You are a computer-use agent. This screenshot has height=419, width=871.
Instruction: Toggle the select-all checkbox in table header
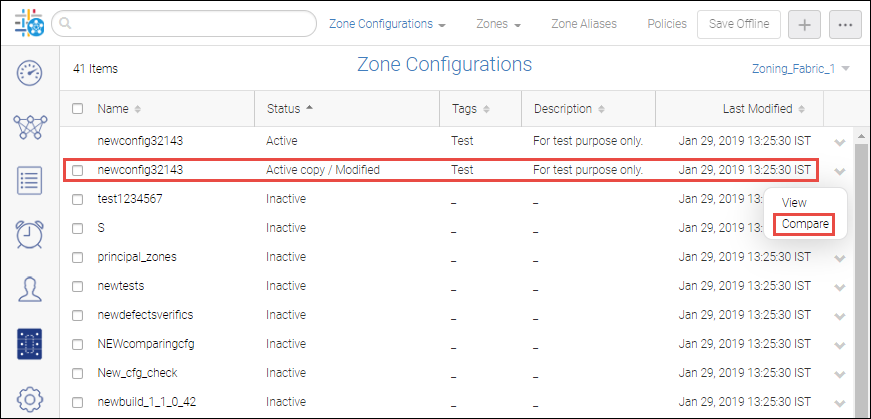[x=78, y=109]
